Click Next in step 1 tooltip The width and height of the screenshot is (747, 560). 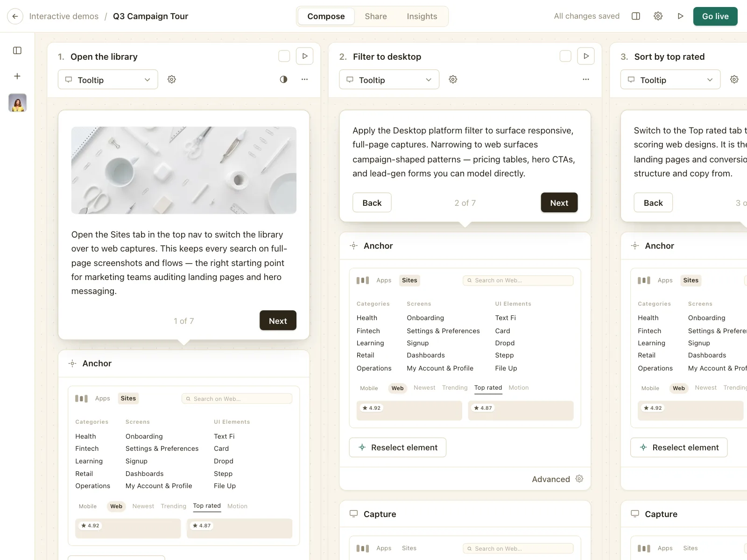click(x=278, y=321)
